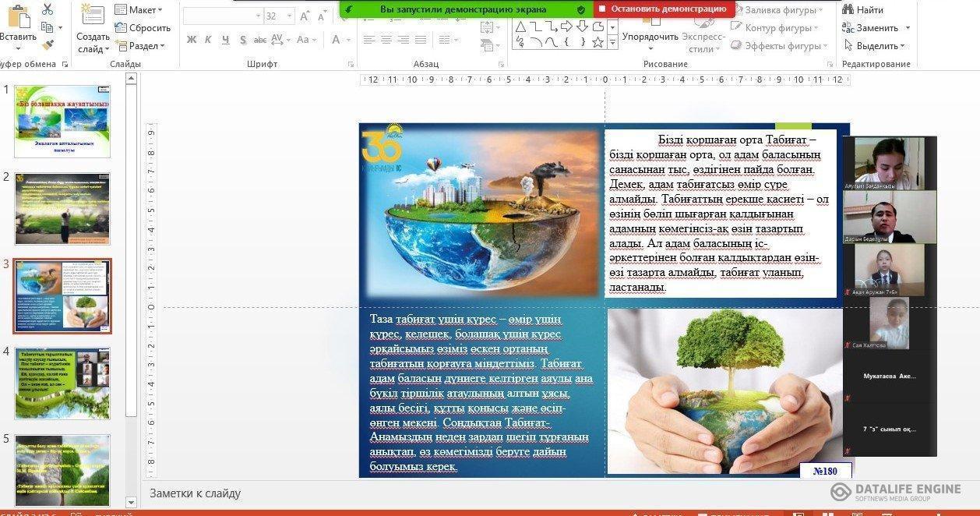
Task: Pick the star shape in shapes gallery
Action: click(598, 42)
